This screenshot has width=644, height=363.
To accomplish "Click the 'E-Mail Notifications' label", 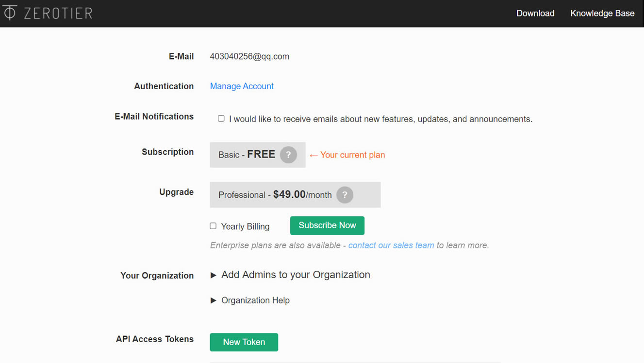I will pyautogui.click(x=154, y=117).
